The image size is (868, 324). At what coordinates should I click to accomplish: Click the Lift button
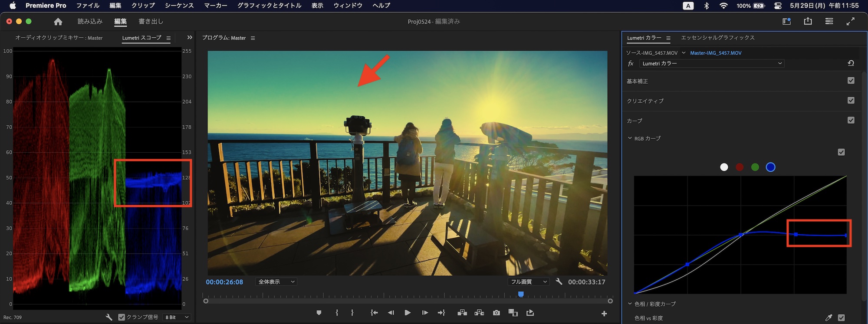pyautogui.click(x=462, y=313)
